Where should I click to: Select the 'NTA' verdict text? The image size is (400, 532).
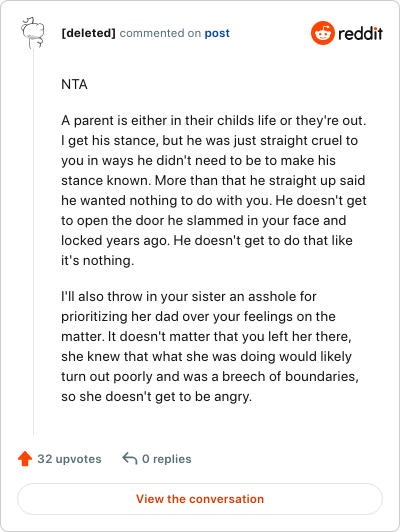click(x=74, y=84)
